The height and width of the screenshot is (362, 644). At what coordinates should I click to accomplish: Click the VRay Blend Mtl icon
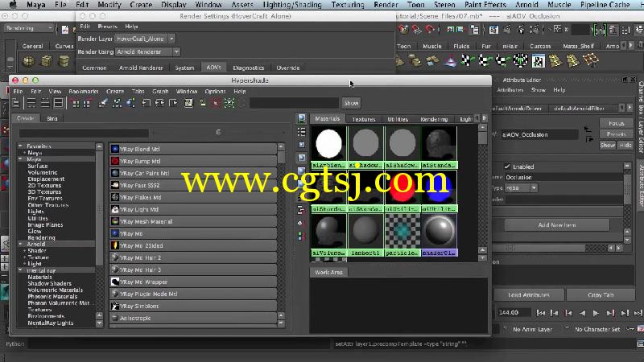point(115,149)
